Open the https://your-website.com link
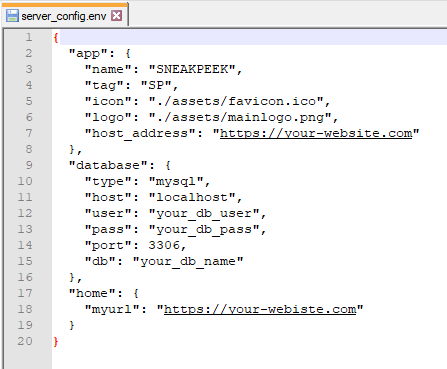Screen dimensions: 447x369 (316, 133)
